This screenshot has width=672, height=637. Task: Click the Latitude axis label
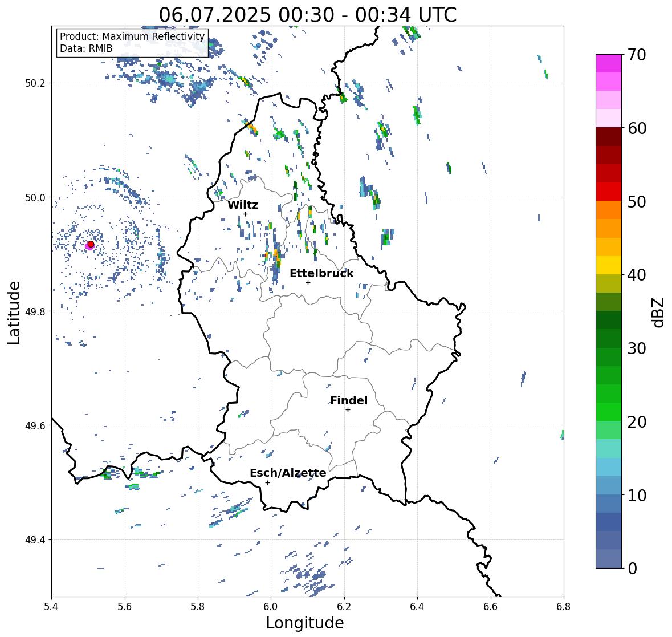(14, 313)
